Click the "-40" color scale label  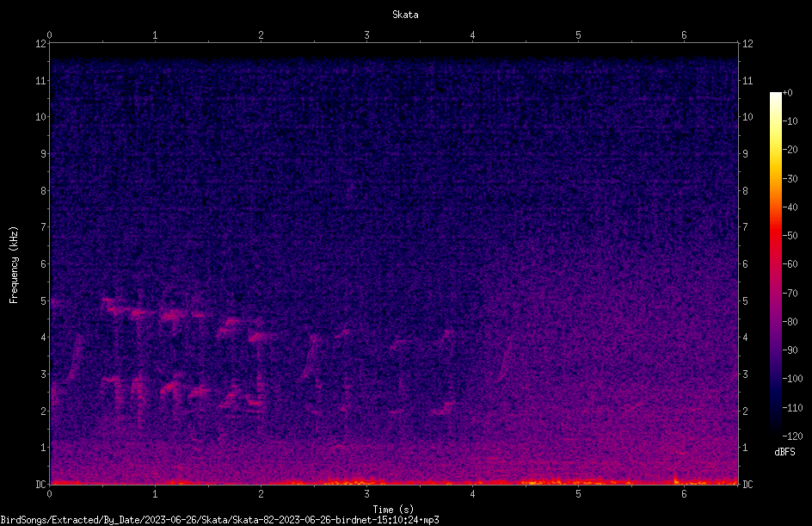click(x=790, y=207)
